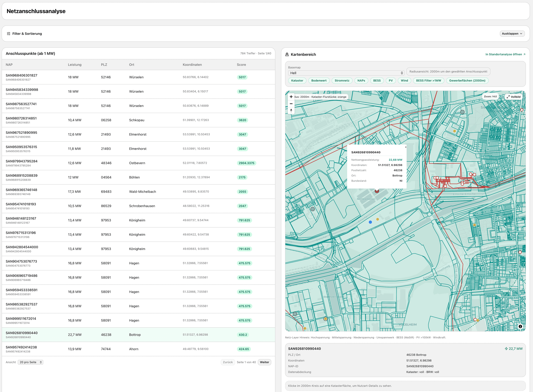Open fullscreen via the Vollbild icon
Viewport: 533px width, 392px height.
pyautogui.click(x=508, y=97)
